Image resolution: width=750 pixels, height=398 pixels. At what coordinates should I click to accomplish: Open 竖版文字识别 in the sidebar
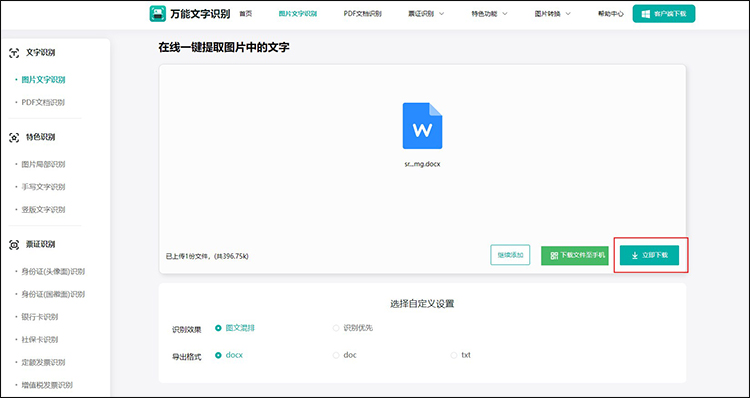(43, 210)
